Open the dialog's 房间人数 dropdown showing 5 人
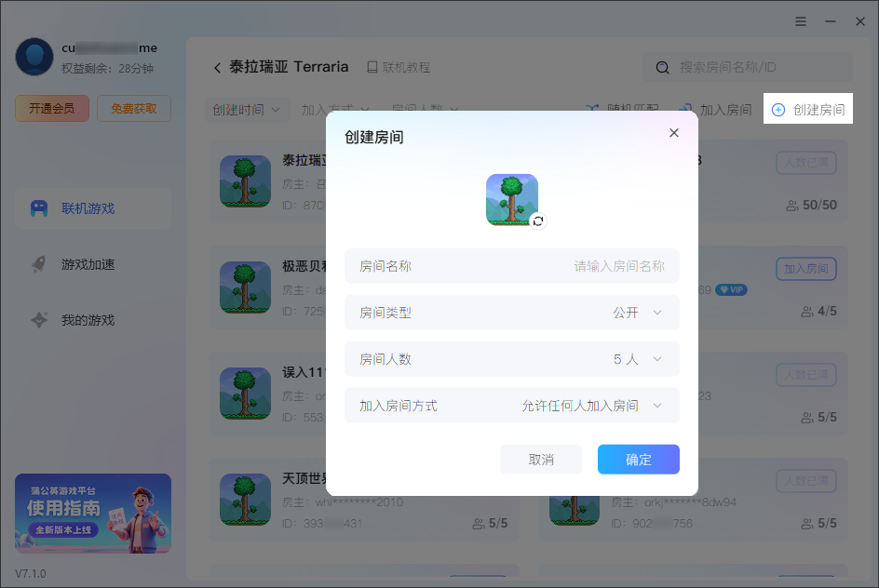Image resolution: width=879 pixels, height=588 pixels. (512, 359)
